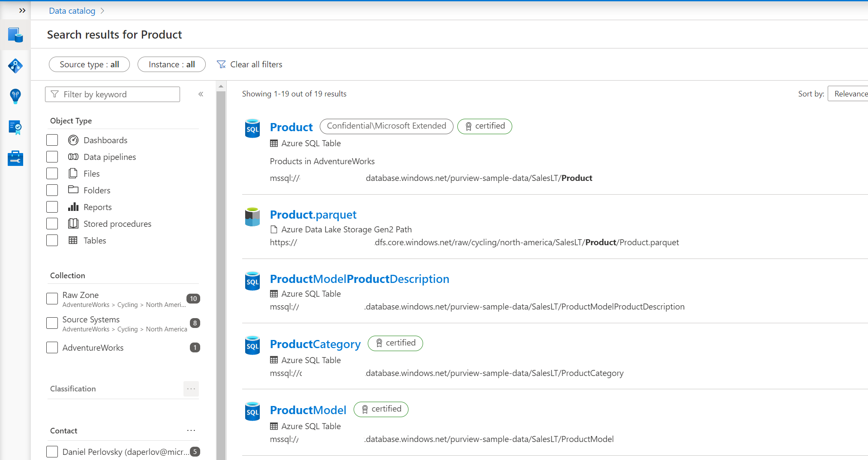Open the Management toolbox sidebar icon

click(x=15, y=158)
